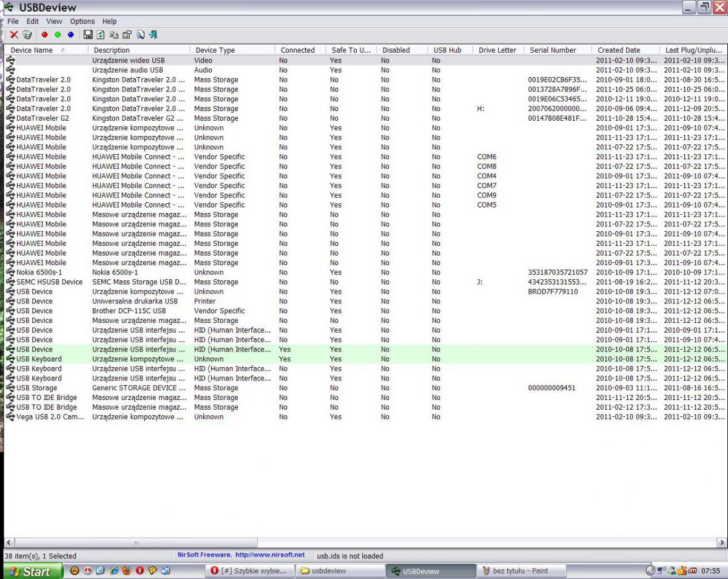
Task: Open the Options menu
Action: pos(83,21)
